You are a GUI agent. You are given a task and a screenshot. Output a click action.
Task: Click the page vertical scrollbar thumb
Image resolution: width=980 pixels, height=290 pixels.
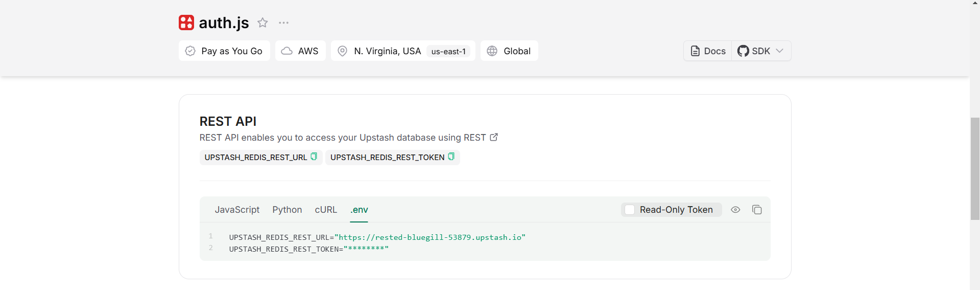975,169
